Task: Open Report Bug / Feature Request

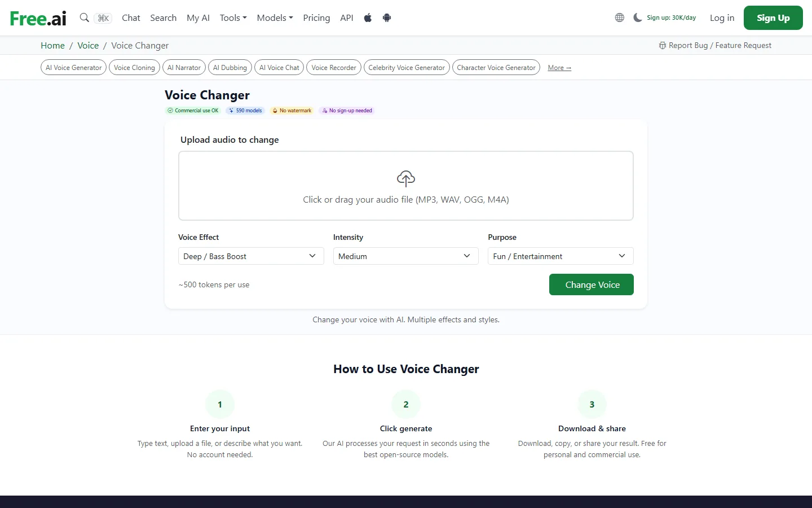Action: point(715,45)
